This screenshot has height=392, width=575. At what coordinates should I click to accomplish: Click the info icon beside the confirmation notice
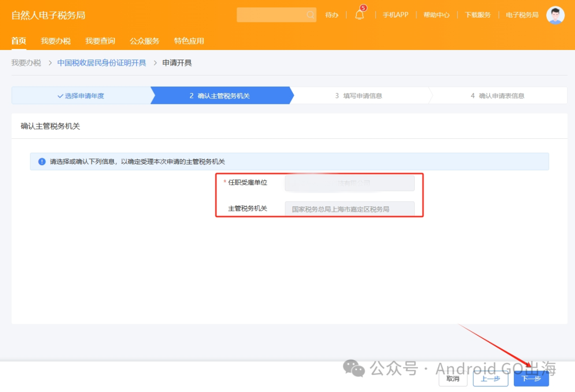click(x=42, y=161)
